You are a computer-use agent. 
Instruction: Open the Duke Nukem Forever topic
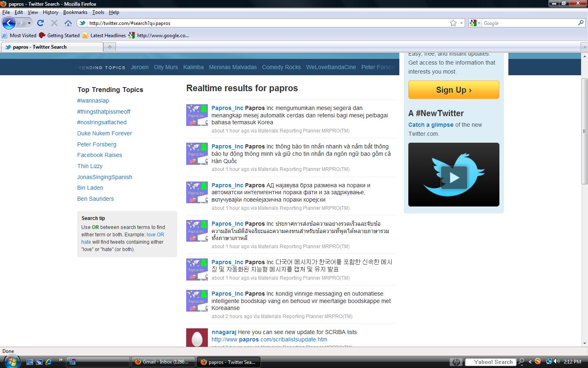point(105,133)
